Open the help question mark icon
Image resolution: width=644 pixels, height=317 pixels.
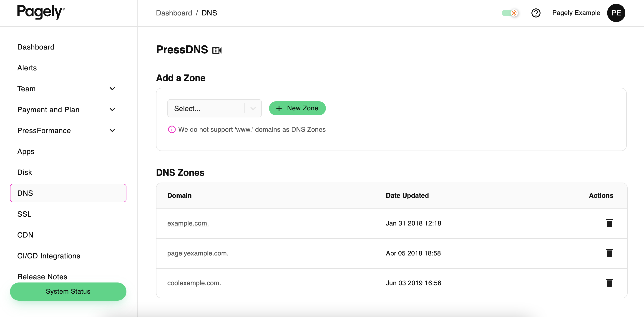(536, 13)
